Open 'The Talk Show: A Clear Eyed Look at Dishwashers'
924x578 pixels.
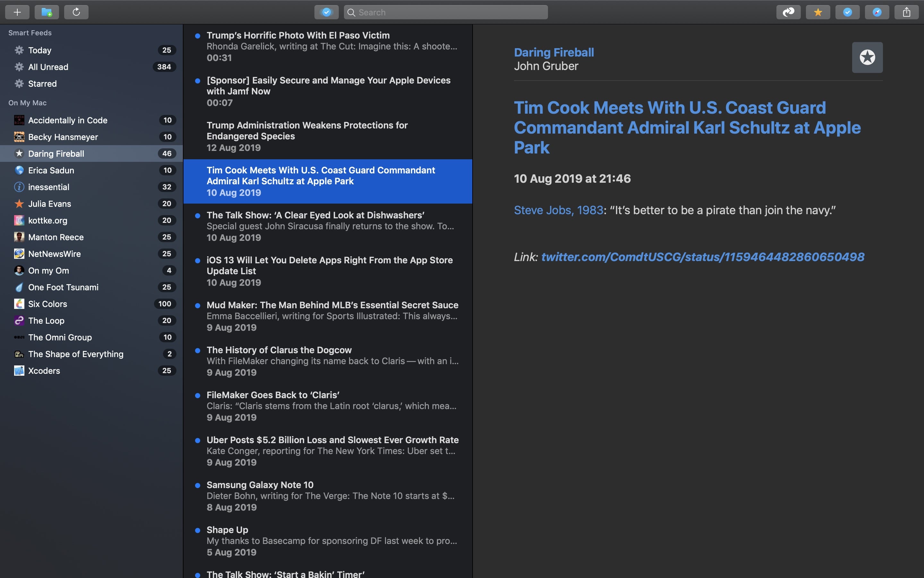(x=328, y=226)
